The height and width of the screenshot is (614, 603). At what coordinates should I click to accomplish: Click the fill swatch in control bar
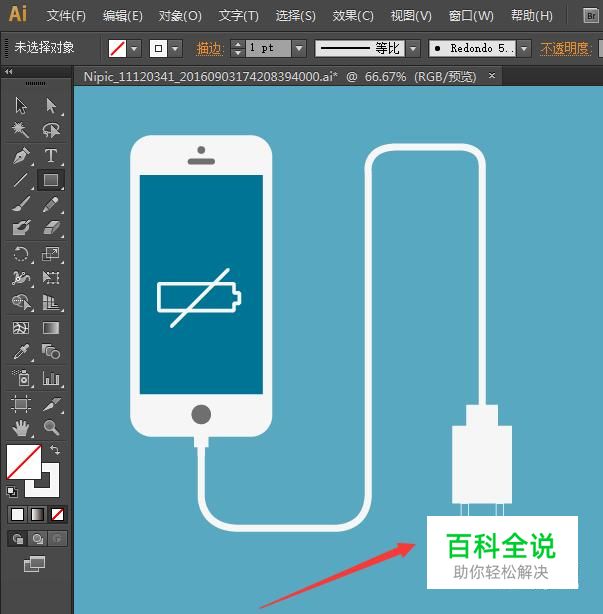pos(117,49)
